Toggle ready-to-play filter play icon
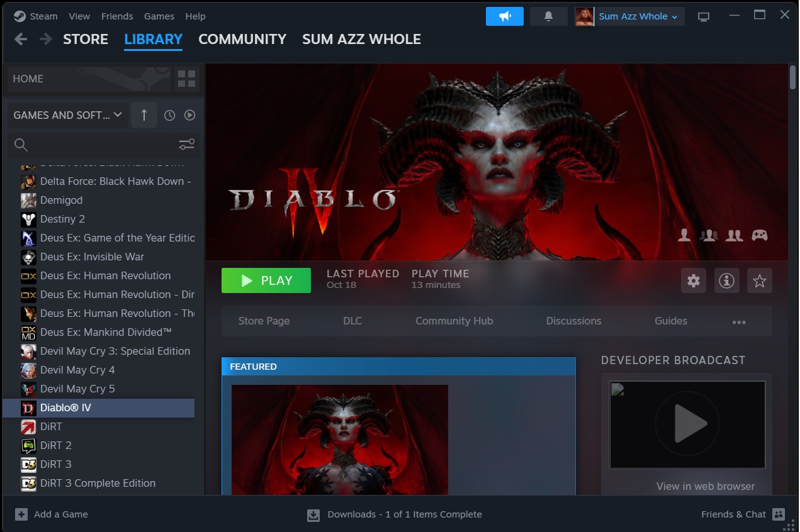Viewport: 800px width, 532px height. [189, 115]
